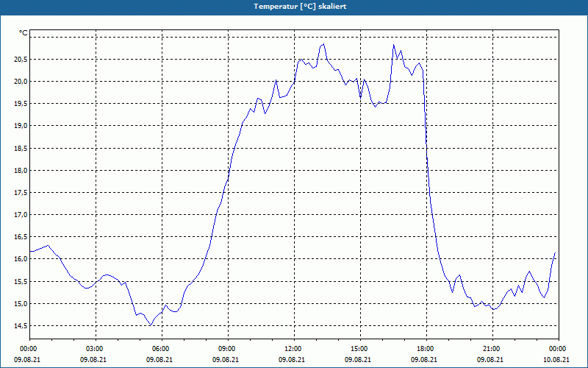Select the 03:00 time label
The width and height of the screenshot is (588, 368).
[94, 349]
